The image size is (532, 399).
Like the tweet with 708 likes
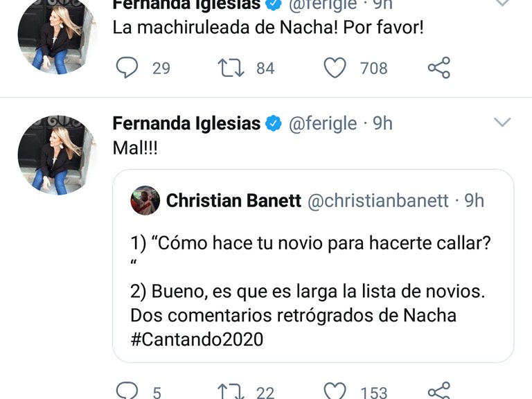335,68
